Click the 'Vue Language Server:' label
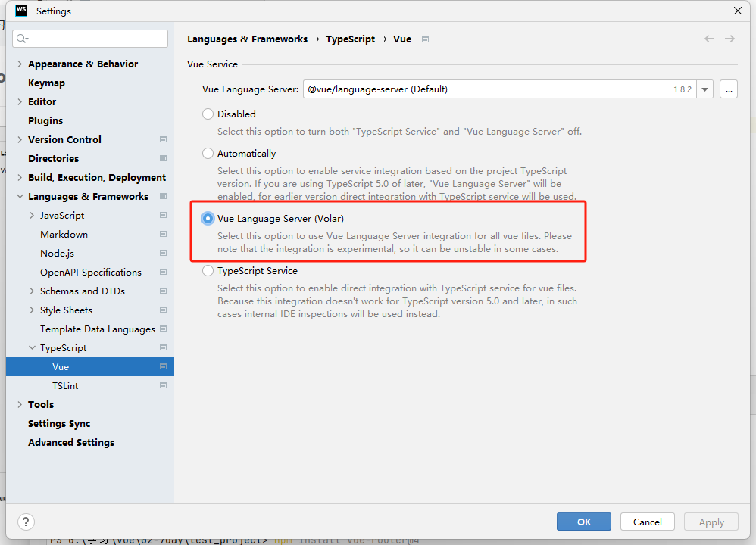Viewport: 756px width, 545px height. [250, 89]
